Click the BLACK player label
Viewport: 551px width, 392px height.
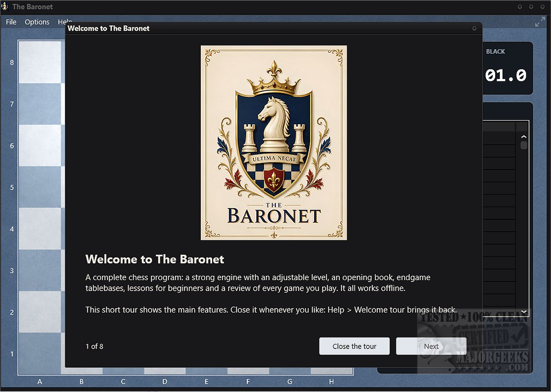[x=495, y=52]
